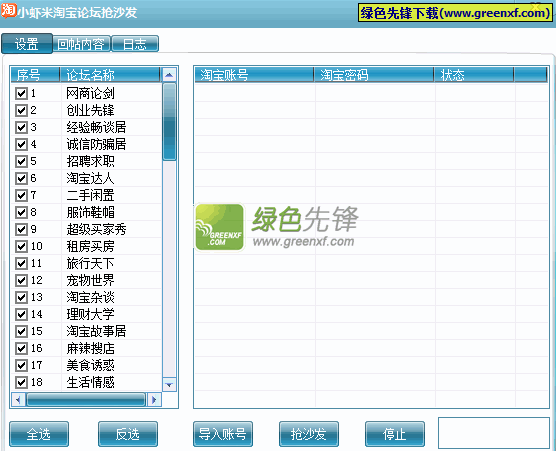
Task: Click the horizontal scrollbar thumb of forum list
Action: 86,400
